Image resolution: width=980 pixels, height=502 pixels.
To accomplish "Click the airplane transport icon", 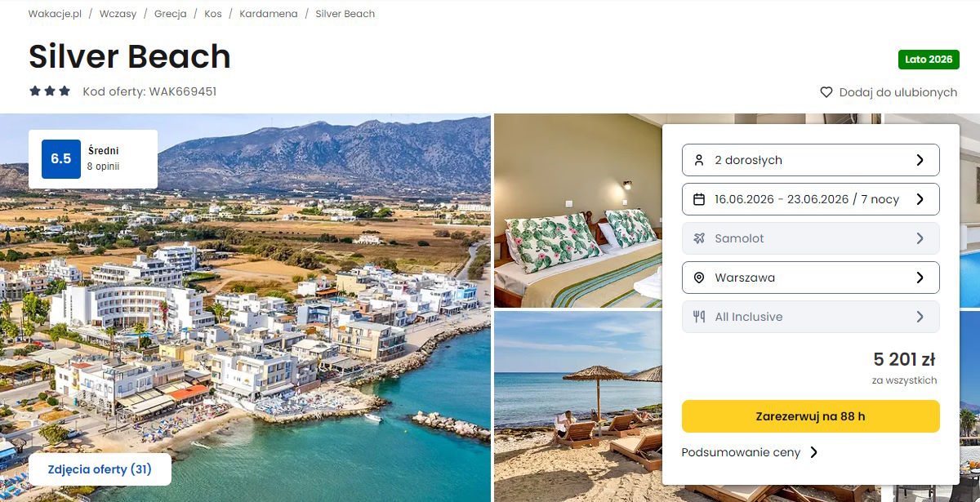I will 699,238.
